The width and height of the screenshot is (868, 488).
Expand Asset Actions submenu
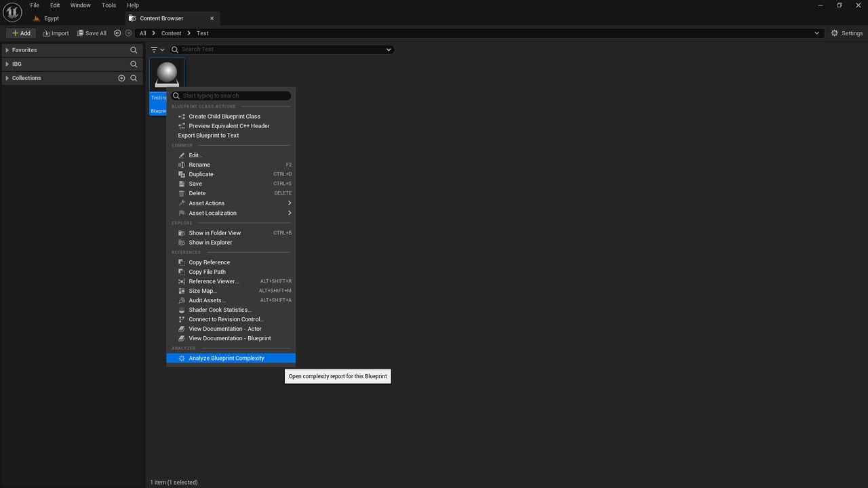(231, 203)
